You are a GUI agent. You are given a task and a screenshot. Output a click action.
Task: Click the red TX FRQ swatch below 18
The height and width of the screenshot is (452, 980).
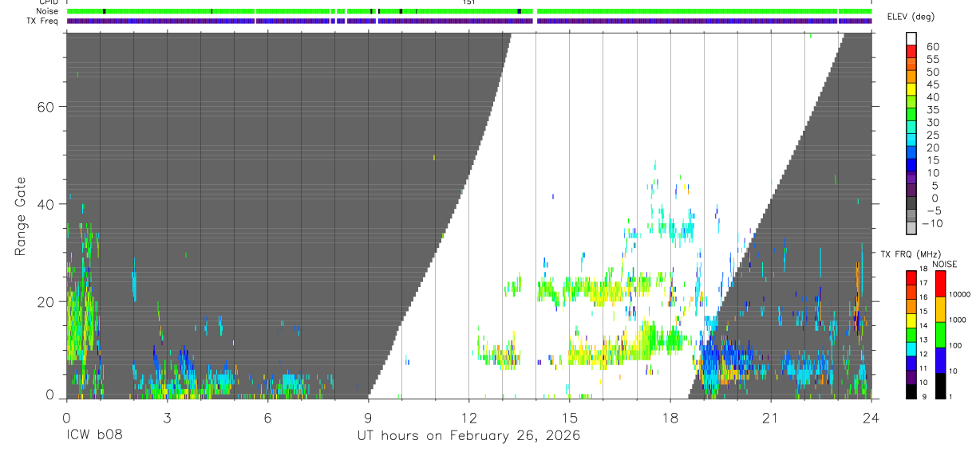(x=911, y=277)
